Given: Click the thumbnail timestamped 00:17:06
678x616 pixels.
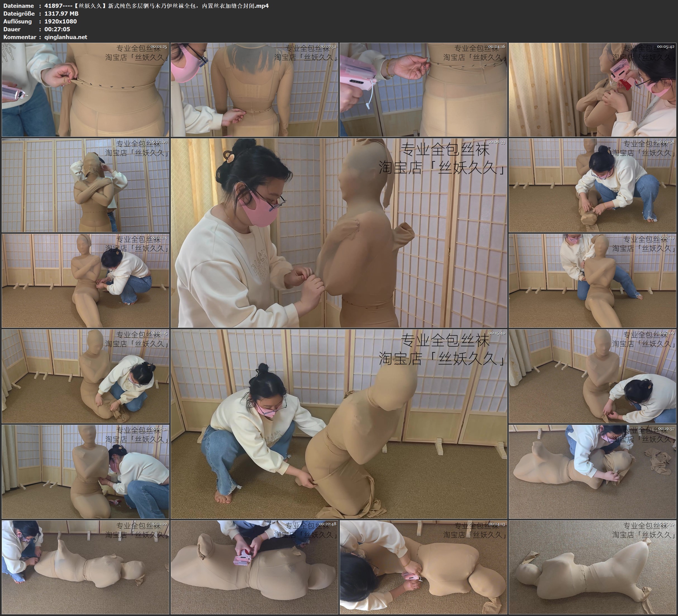Looking at the screenshot, I should [x=593, y=376].
